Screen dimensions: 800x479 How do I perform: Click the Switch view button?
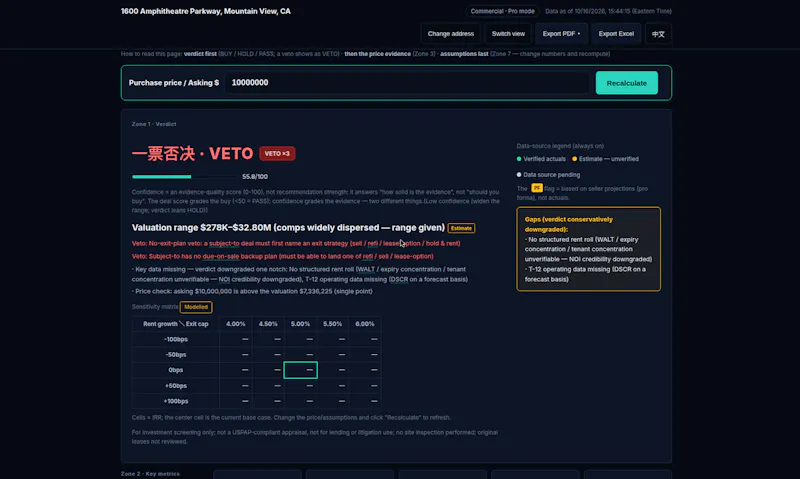click(508, 34)
